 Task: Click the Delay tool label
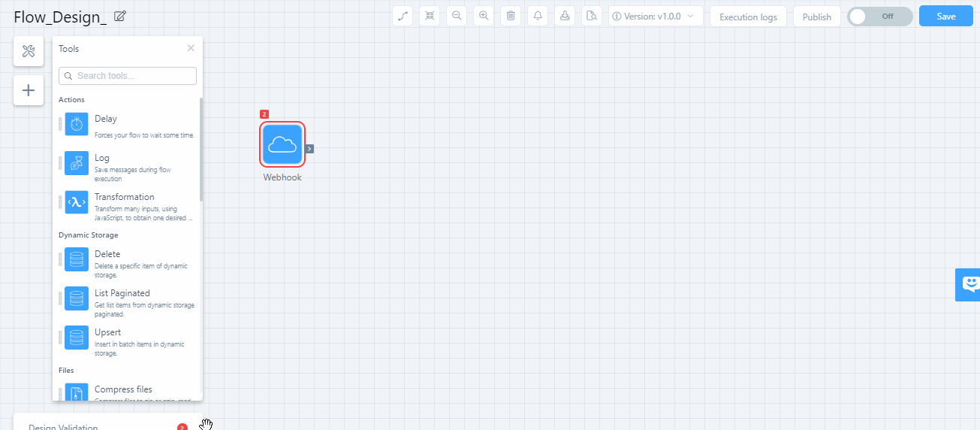click(x=106, y=119)
